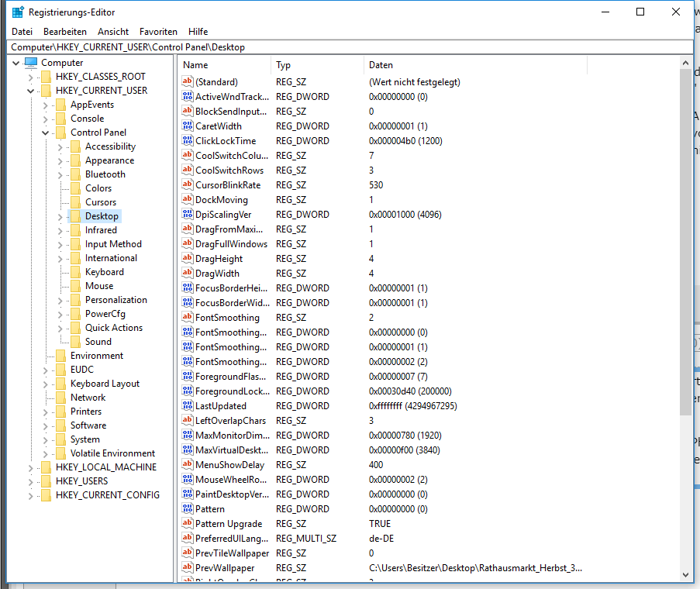The image size is (700, 589).
Task: Select the Volatile Environment key
Action: [x=112, y=453]
